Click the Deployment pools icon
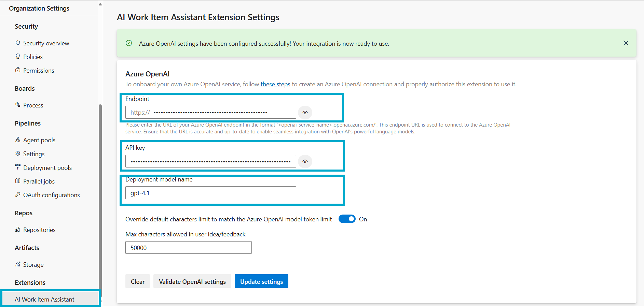The width and height of the screenshot is (644, 307). tap(18, 167)
